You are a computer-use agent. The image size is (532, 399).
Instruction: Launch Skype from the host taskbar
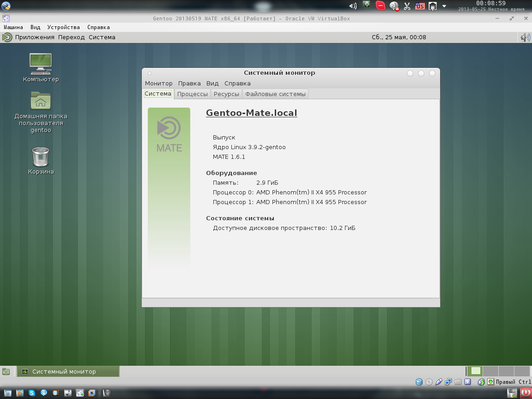click(x=32, y=393)
